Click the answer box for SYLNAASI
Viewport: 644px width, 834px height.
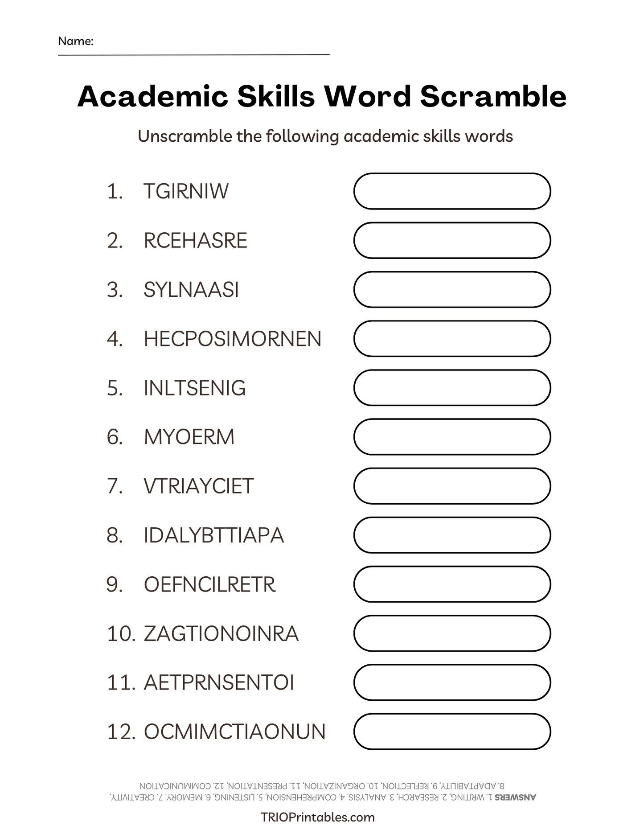pyautogui.click(x=452, y=289)
